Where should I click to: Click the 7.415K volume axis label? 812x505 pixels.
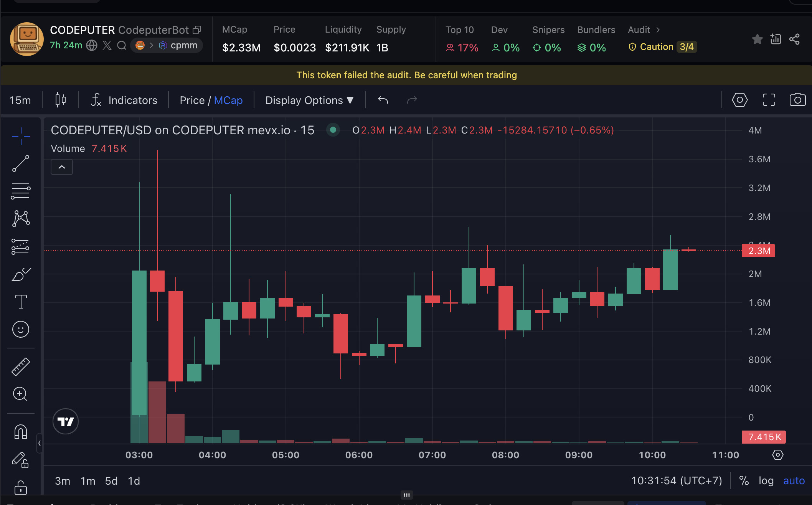click(764, 437)
